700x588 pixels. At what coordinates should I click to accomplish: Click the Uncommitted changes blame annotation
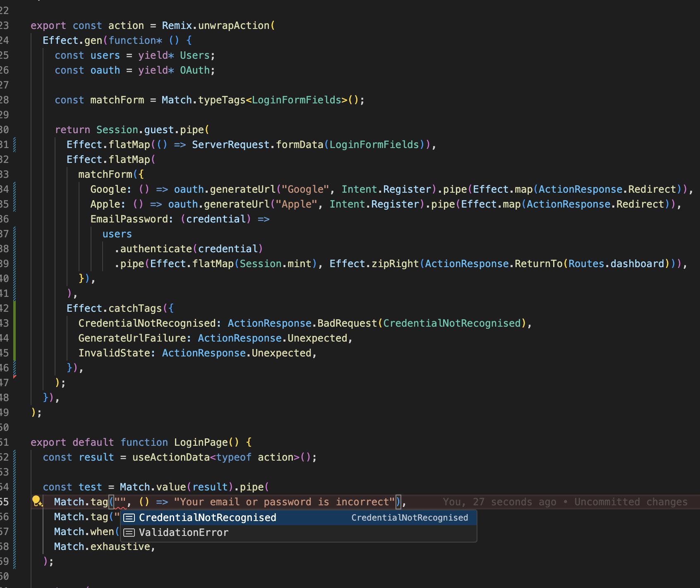coord(630,502)
